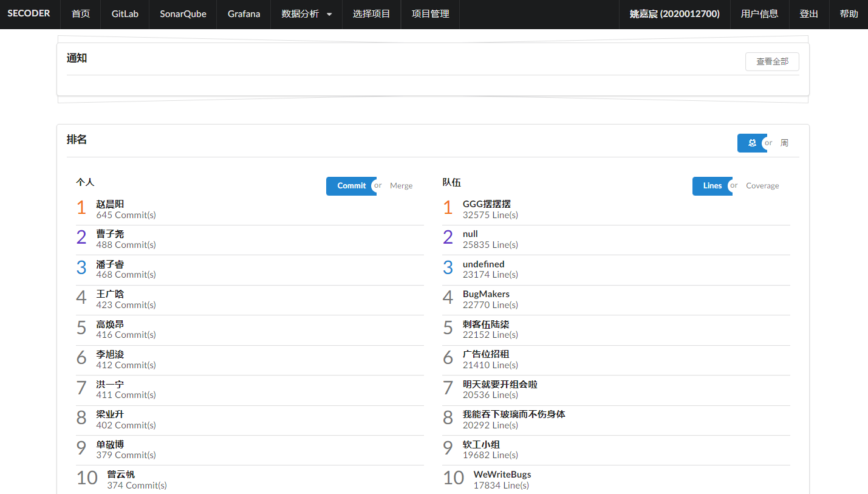The width and height of the screenshot is (868, 494).
Task: Select 选择项目 menu item
Action: click(x=371, y=14)
